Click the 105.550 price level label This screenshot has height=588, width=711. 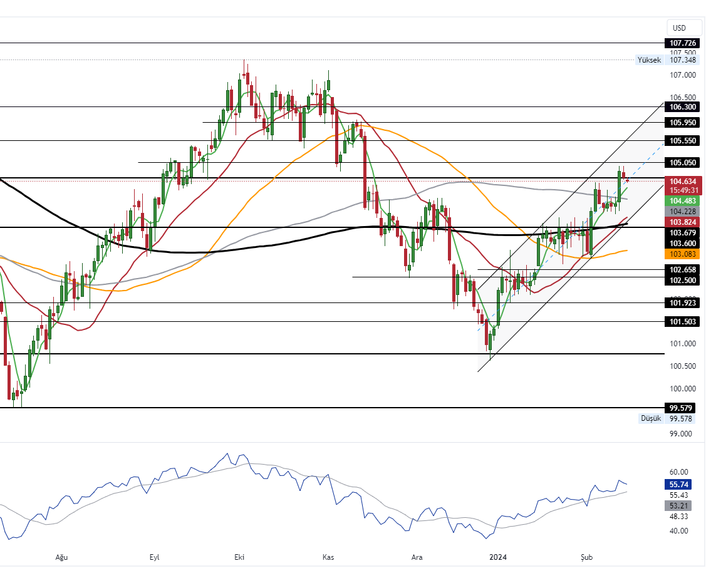[682, 141]
